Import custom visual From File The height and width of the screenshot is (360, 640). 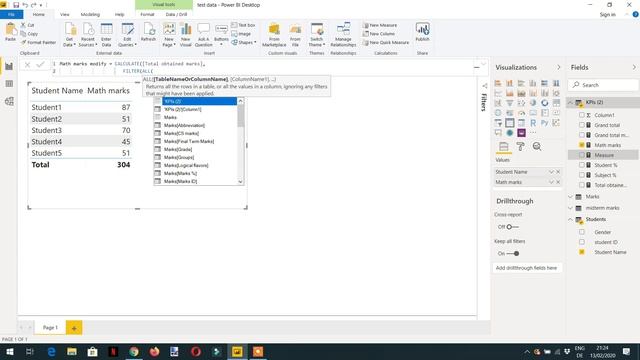point(295,34)
